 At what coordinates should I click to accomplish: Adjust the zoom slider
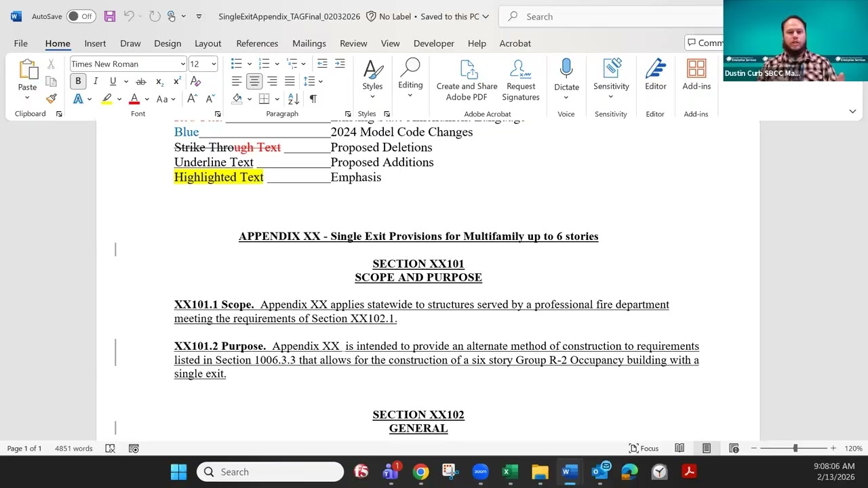[795, 448]
